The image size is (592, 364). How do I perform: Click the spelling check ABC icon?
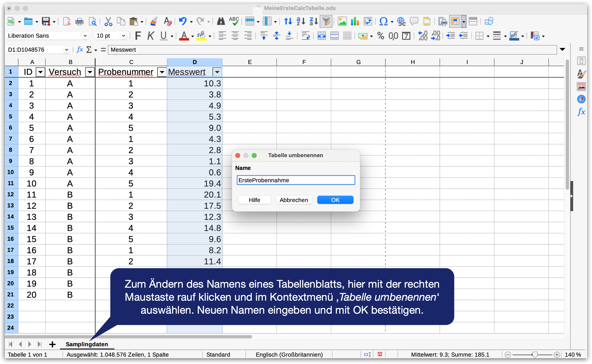[234, 22]
